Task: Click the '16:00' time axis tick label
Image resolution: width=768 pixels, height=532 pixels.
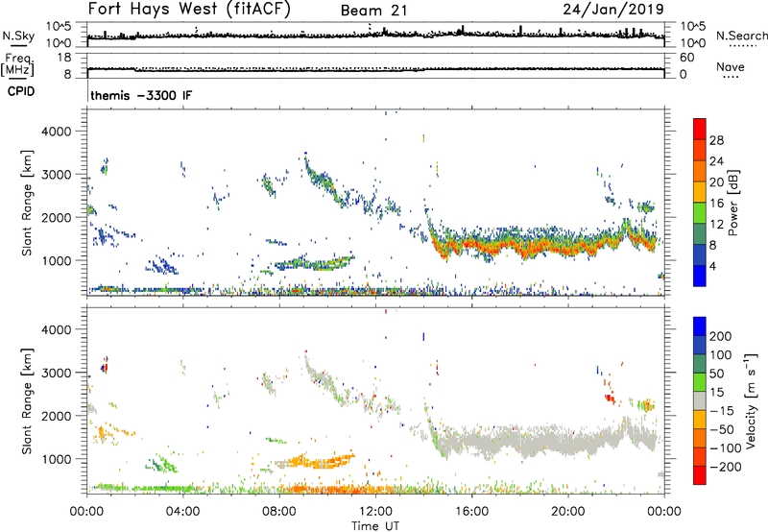Action: point(471,512)
